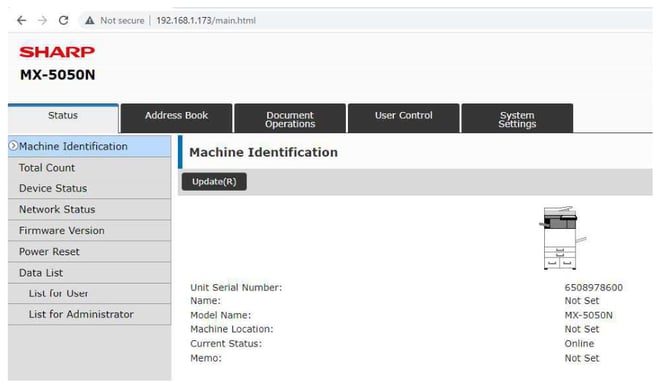Open Power Reset in the sidebar

pyautogui.click(x=89, y=251)
